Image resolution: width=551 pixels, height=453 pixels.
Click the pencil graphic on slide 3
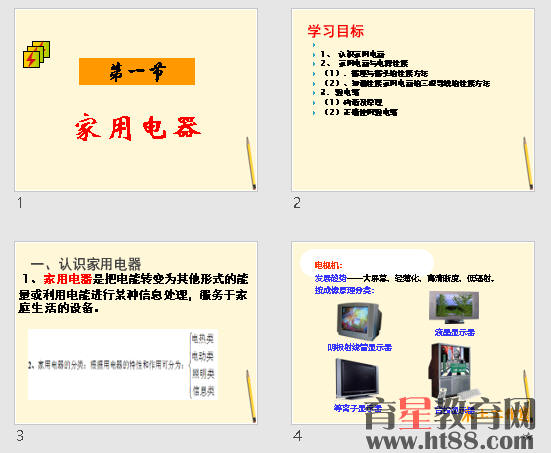(251, 396)
